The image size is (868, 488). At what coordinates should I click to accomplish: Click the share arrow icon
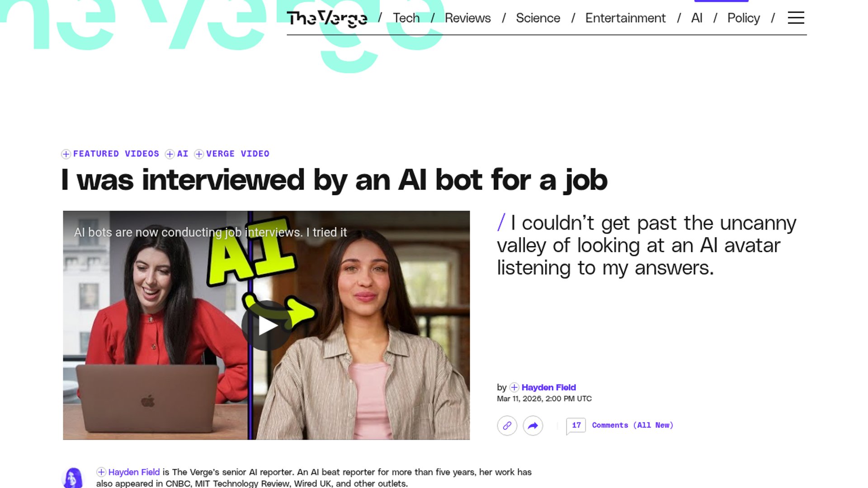[533, 426]
